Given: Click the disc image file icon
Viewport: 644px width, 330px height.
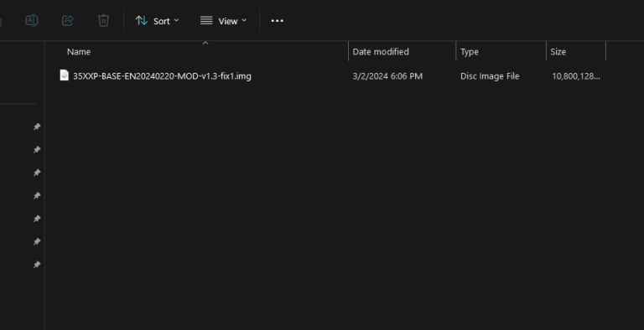Looking at the screenshot, I should [x=65, y=75].
